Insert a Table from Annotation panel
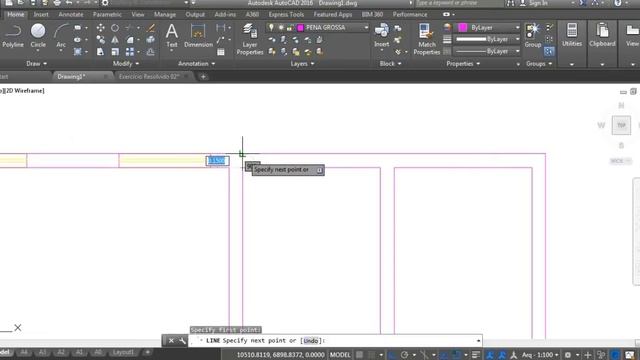 (221, 52)
